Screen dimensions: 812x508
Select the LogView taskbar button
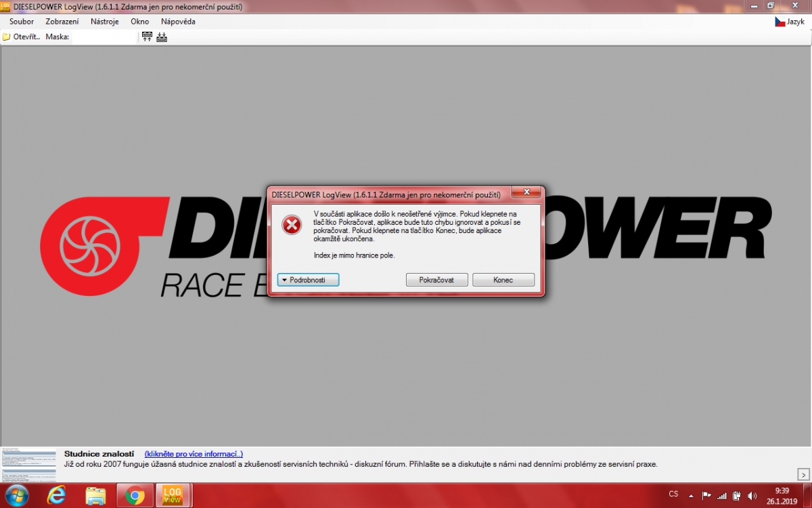tap(174, 496)
